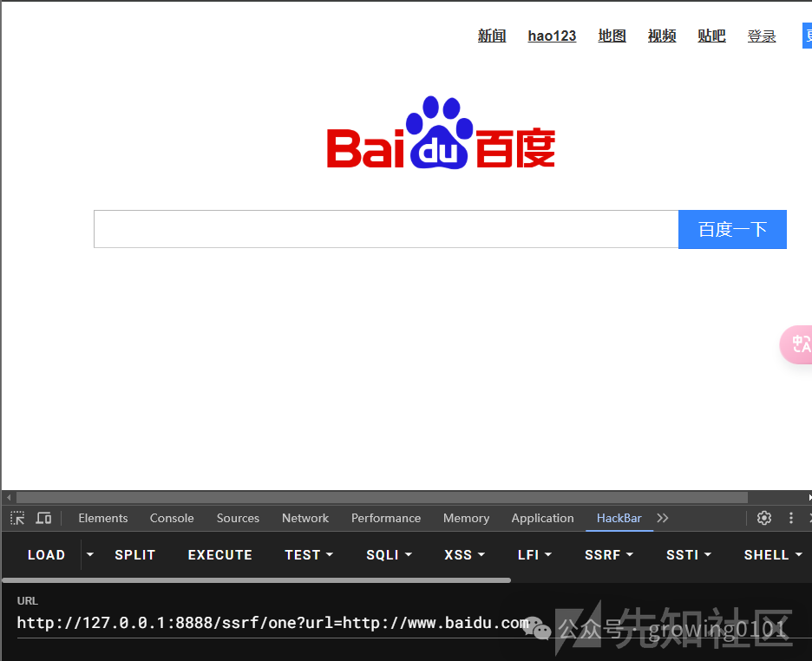
Task: Open the Application tab
Action: tap(543, 518)
